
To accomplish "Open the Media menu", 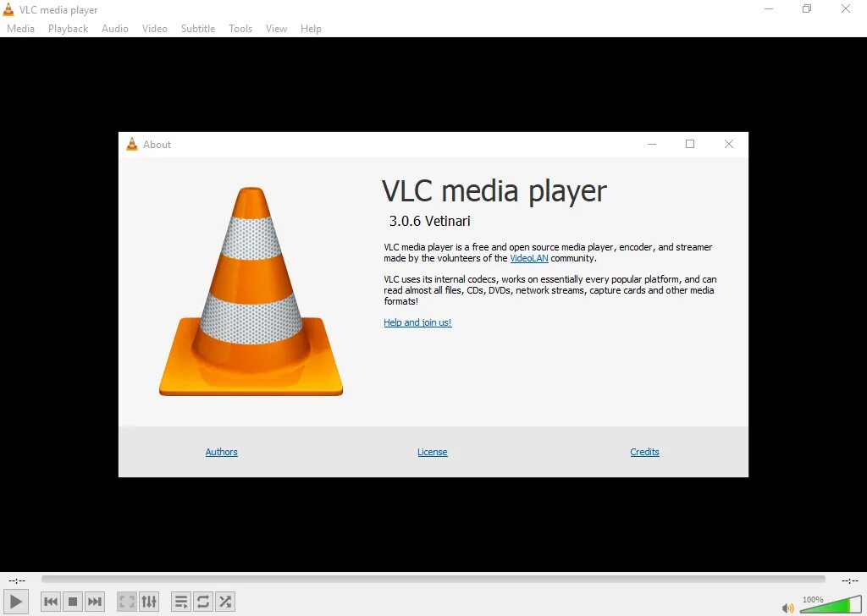I will (20, 29).
